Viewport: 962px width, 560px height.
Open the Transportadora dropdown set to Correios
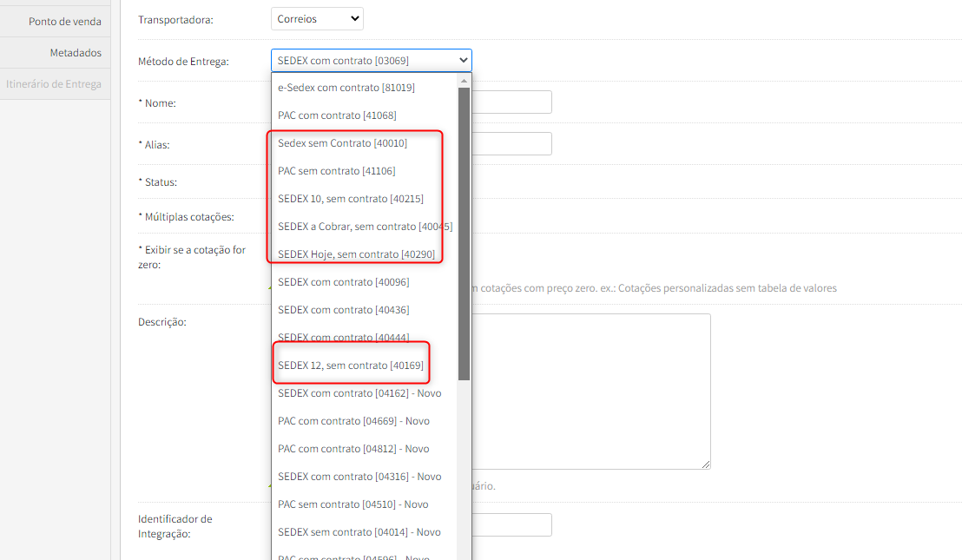[317, 19]
